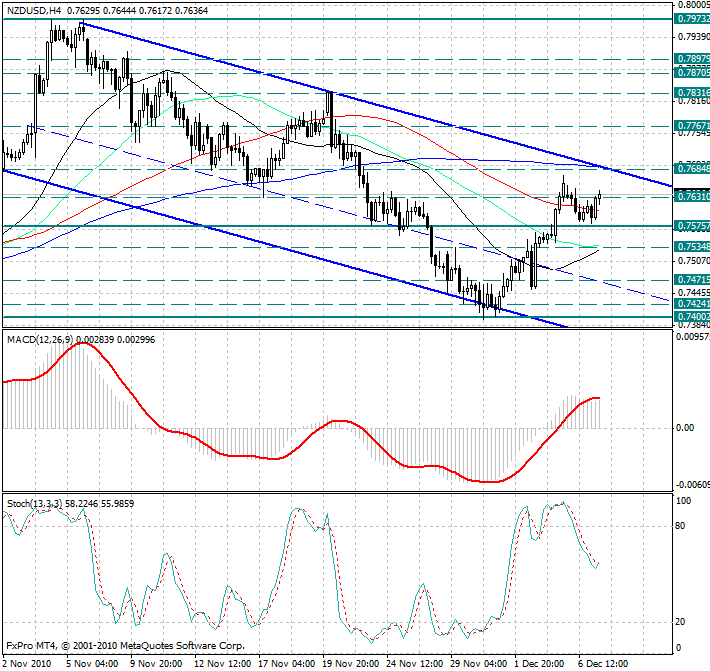This screenshot has width=710, height=671.
Task: Select the 0.7575 price level label
Action: pyautogui.click(x=692, y=226)
